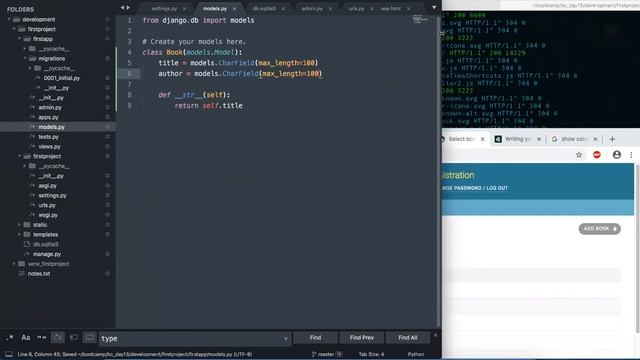Switch to the db.sqlite3 tab
The image size is (640, 360).
pyautogui.click(x=264, y=9)
